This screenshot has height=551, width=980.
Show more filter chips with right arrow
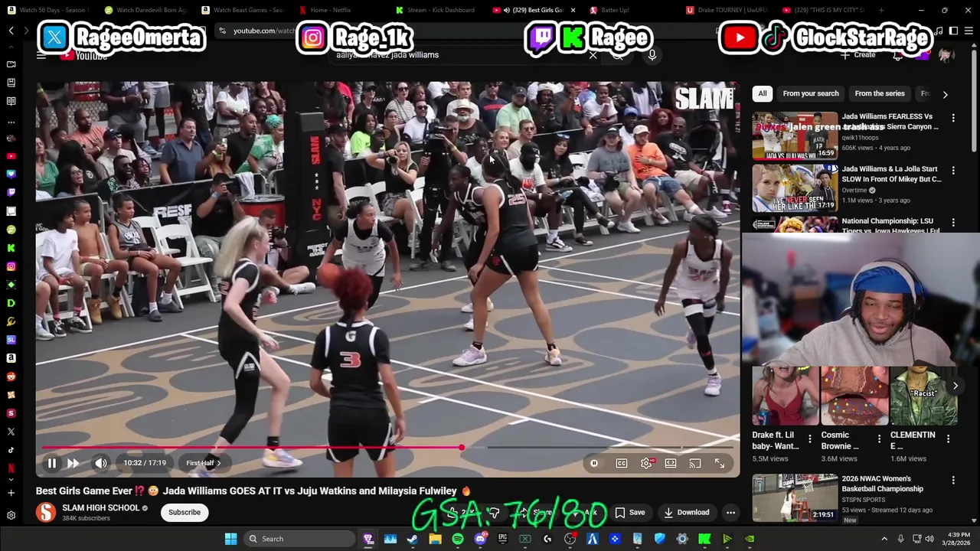(x=945, y=94)
